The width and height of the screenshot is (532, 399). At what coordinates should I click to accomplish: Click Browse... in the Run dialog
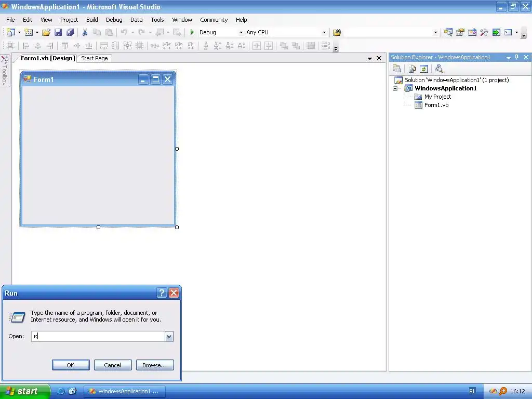click(155, 365)
